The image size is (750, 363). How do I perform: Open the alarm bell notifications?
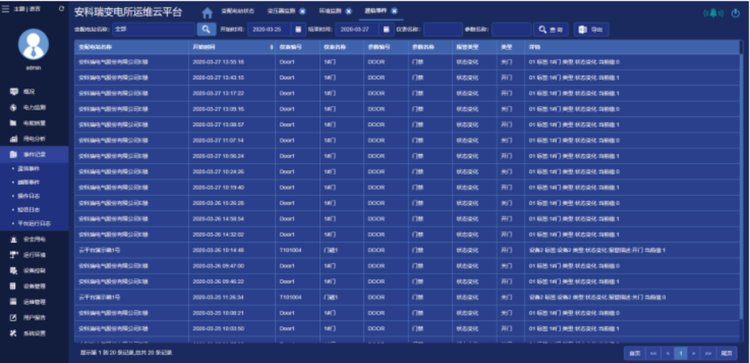(x=713, y=13)
